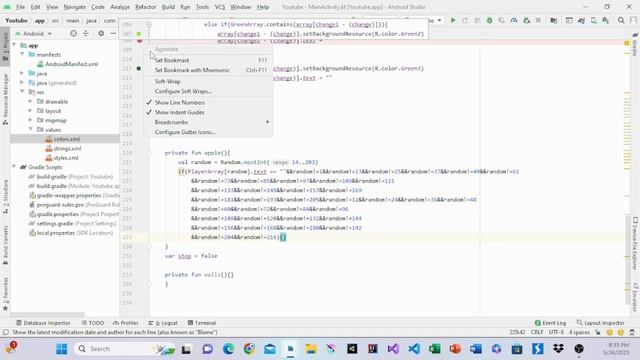Open Profiler tool window
Image resolution: width=640 pixels, height=360 pixels.
pos(126,323)
